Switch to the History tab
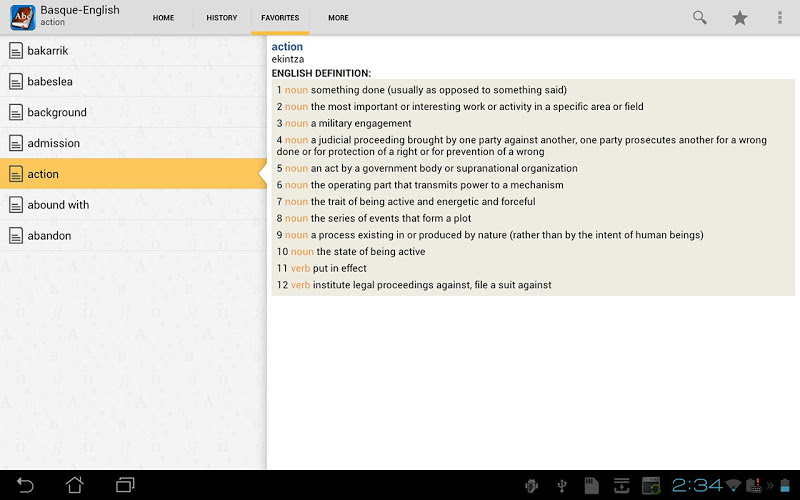The width and height of the screenshot is (800, 500). click(221, 18)
